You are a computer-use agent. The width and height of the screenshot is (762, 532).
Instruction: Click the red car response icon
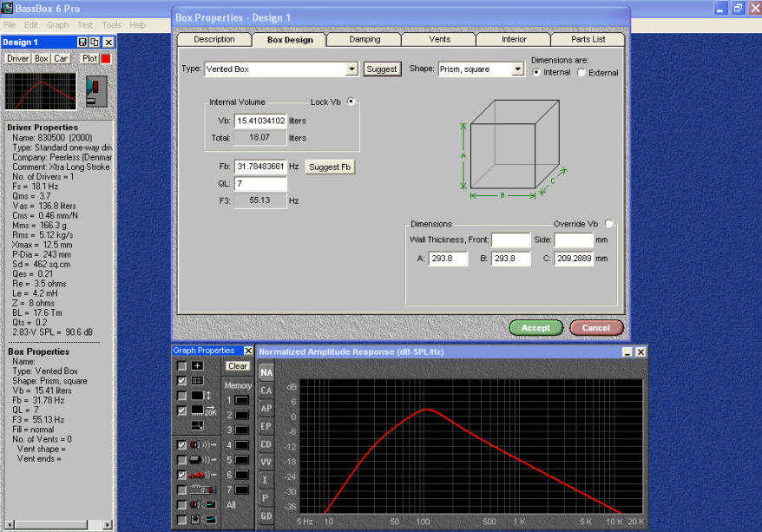pyautogui.click(x=203, y=475)
